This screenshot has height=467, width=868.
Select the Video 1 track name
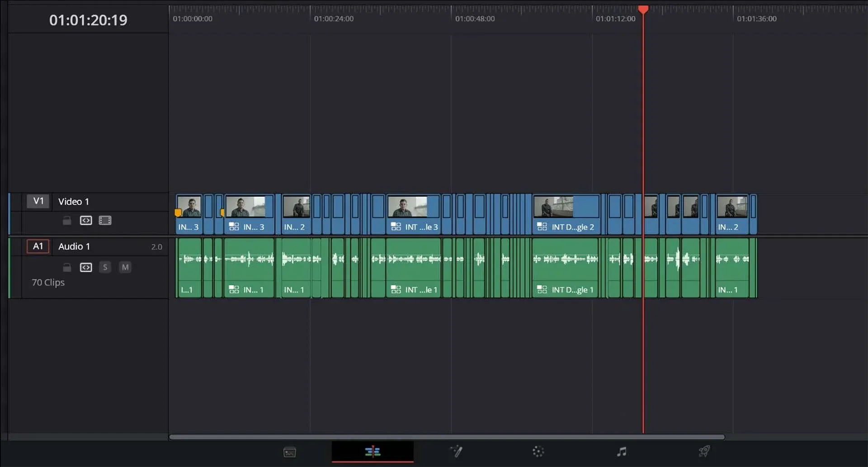click(74, 202)
